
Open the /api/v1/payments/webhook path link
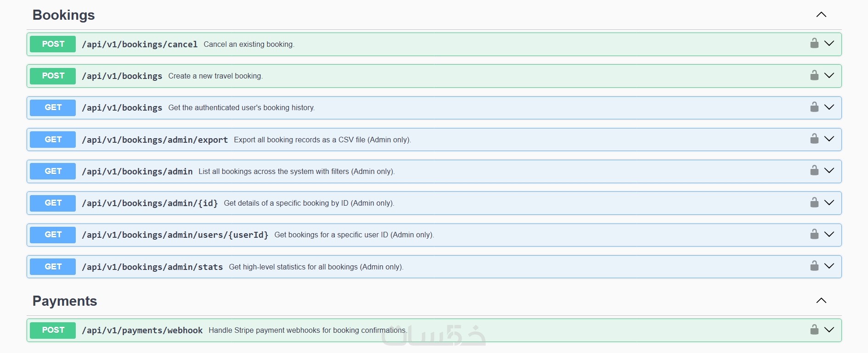tap(142, 331)
